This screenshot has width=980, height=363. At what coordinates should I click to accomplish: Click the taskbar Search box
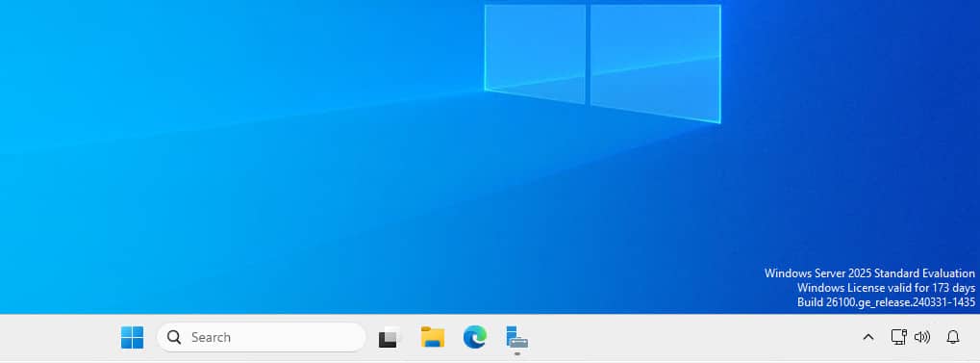pyautogui.click(x=262, y=337)
